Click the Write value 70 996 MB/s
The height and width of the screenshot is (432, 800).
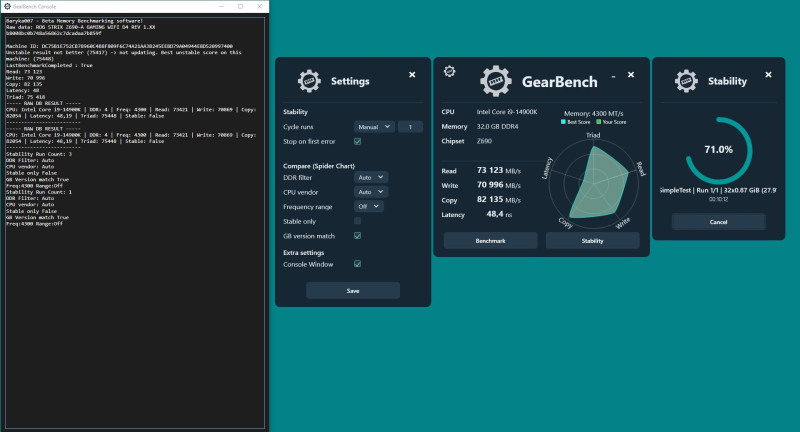pos(498,185)
